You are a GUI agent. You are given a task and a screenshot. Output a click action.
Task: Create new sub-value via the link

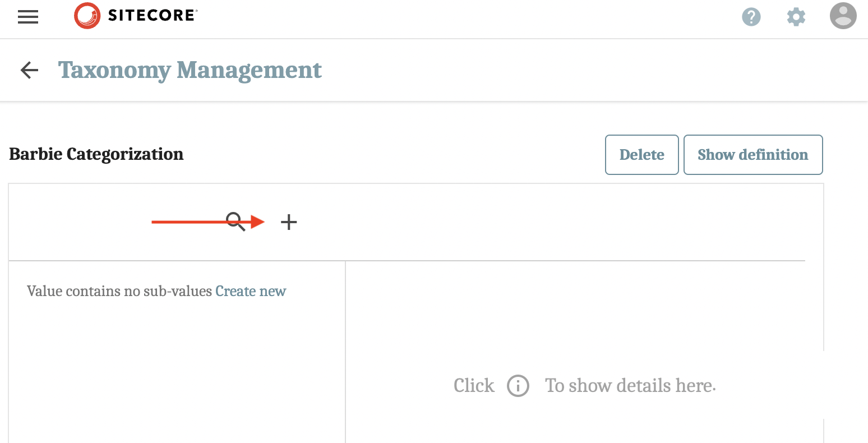tap(251, 291)
